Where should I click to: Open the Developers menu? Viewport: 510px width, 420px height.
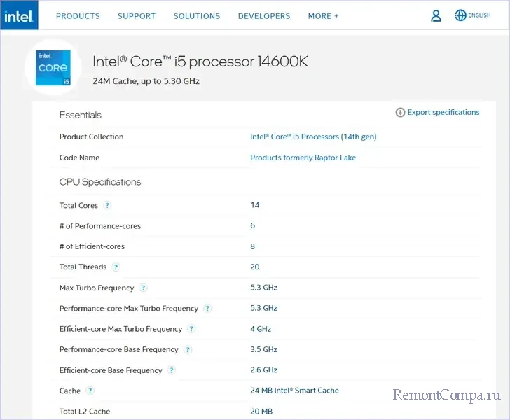(263, 16)
